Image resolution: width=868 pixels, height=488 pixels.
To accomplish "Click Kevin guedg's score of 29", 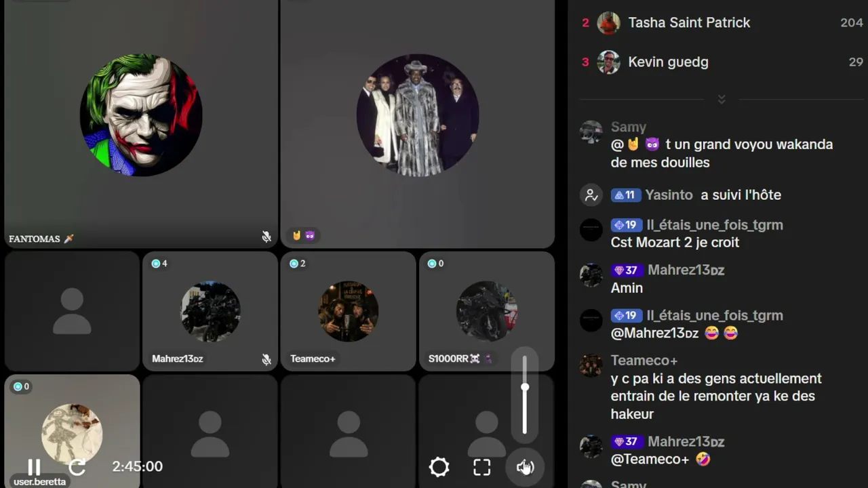I will point(856,62).
